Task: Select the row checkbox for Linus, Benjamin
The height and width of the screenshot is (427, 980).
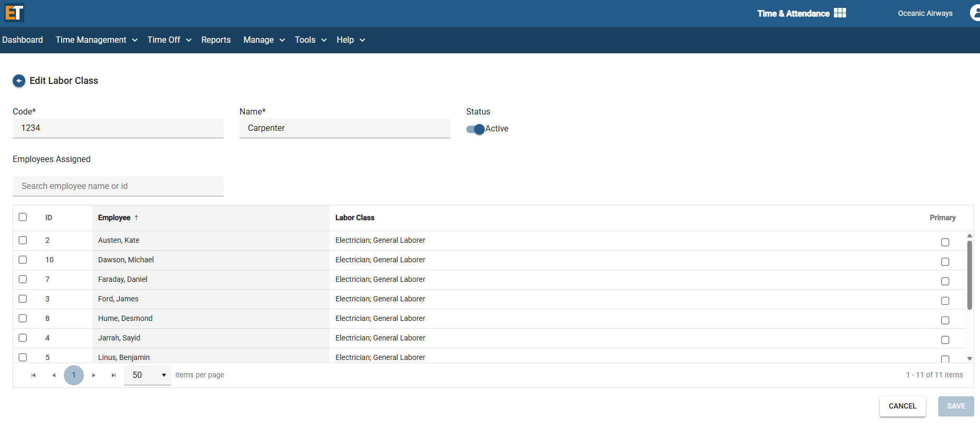Action: pyautogui.click(x=23, y=357)
